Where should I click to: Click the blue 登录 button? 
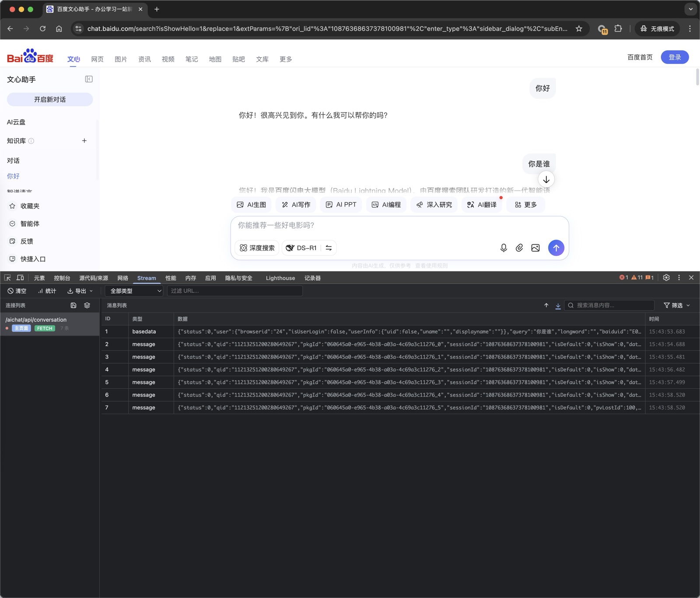[675, 57]
